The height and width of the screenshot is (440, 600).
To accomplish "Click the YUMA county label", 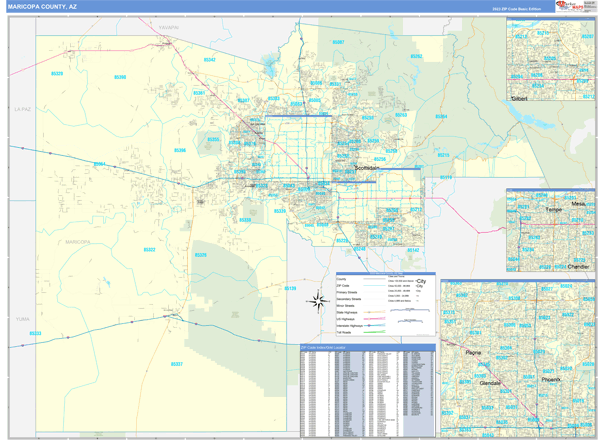I will click(x=22, y=318).
